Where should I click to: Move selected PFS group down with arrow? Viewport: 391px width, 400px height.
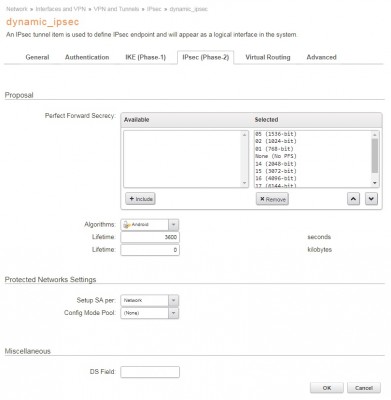click(x=371, y=199)
